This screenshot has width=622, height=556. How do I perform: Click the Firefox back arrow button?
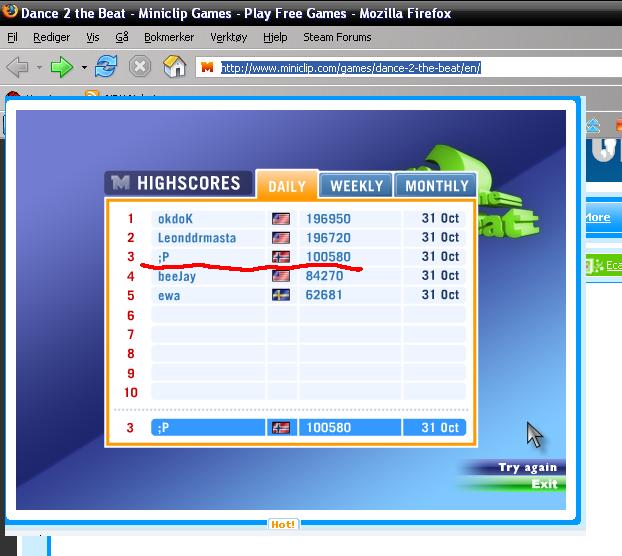pos(17,67)
